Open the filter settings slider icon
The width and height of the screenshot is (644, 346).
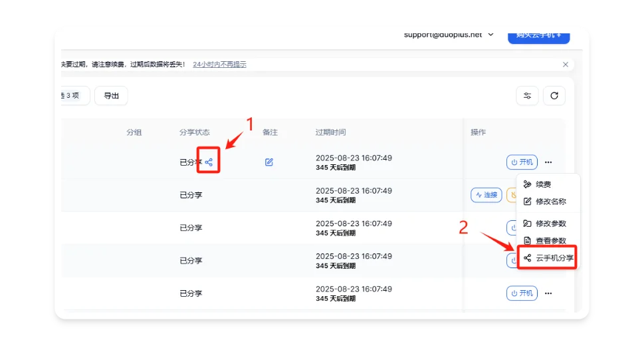point(527,96)
